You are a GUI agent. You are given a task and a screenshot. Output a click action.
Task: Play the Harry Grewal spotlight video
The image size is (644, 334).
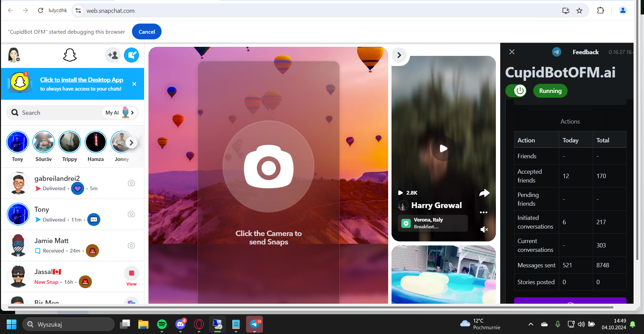(x=443, y=148)
